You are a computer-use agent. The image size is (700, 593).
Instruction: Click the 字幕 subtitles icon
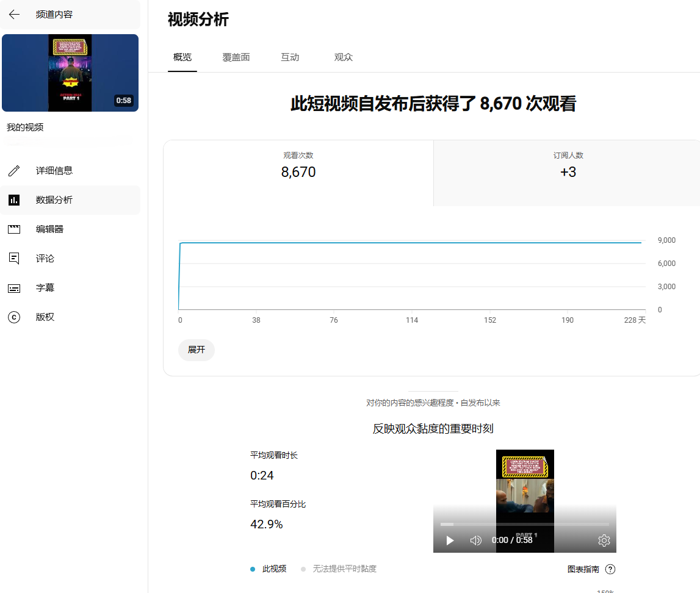pos(14,288)
